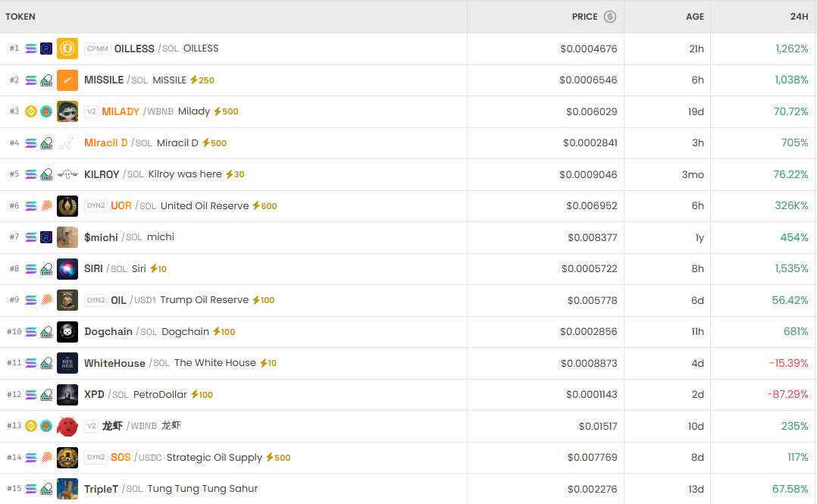Screen dimensions: 817x504
Task: Open the KILROY /SOL pair
Action: tap(102, 174)
